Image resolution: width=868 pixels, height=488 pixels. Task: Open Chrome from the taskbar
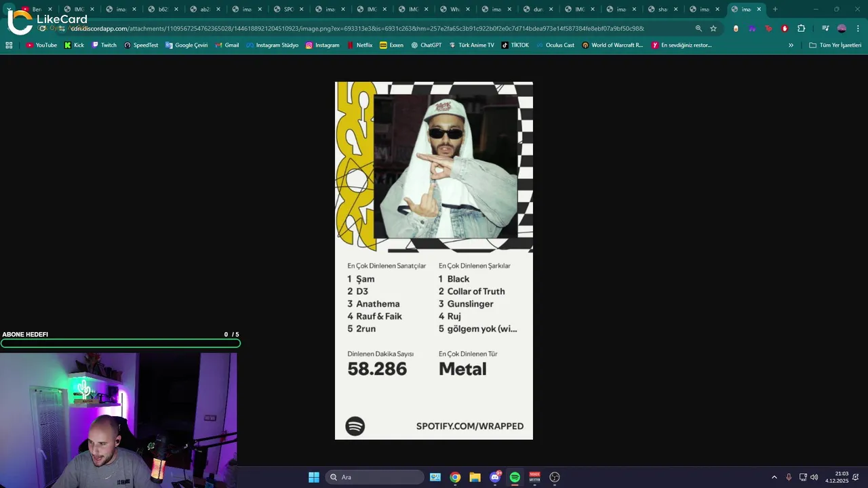click(x=455, y=477)
